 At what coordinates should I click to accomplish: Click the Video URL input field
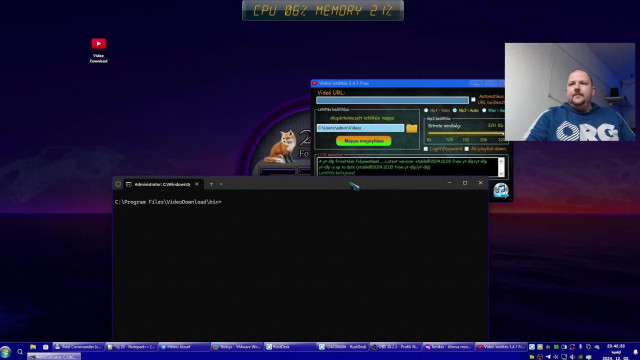coord(392,100)
